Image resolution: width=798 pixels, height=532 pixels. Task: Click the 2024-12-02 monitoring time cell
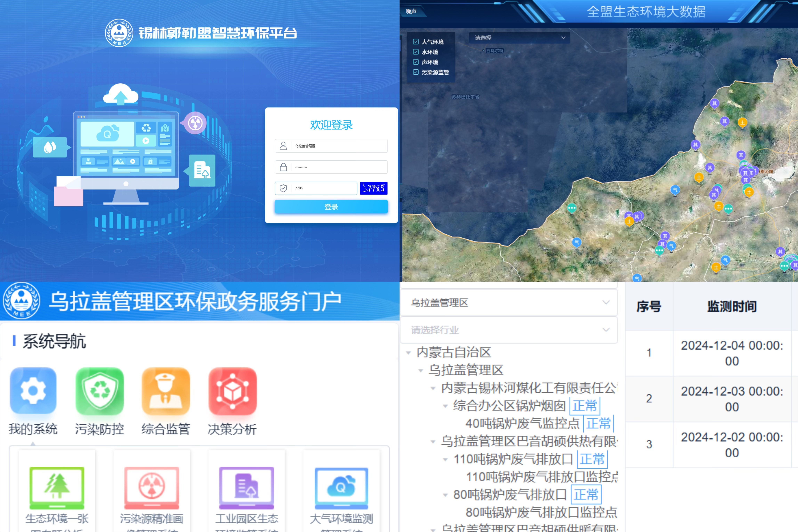point(732,445)
